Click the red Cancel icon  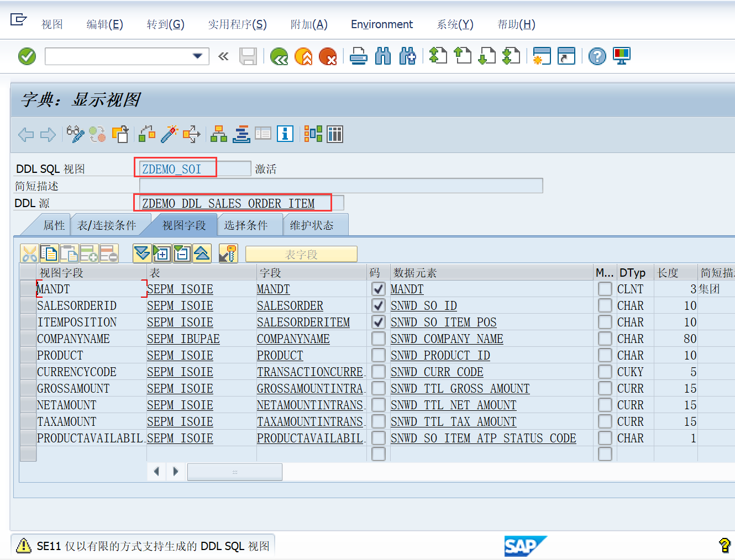point(328,56)
